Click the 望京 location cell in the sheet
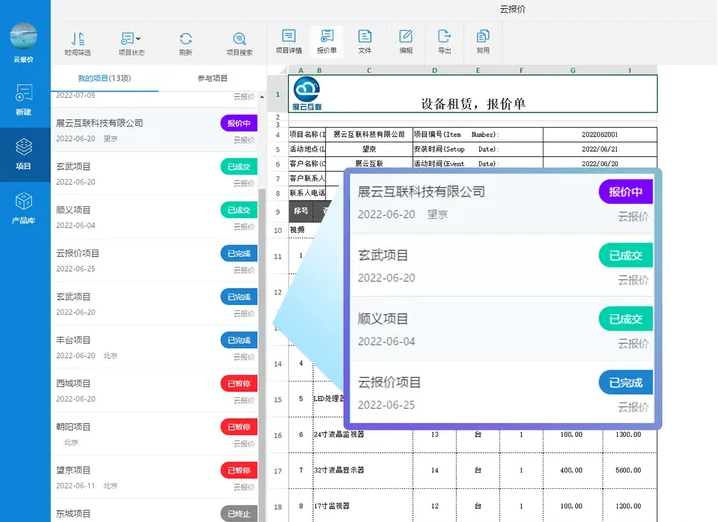Viewport: 718px width, 522px height. (x=369, y=149)
